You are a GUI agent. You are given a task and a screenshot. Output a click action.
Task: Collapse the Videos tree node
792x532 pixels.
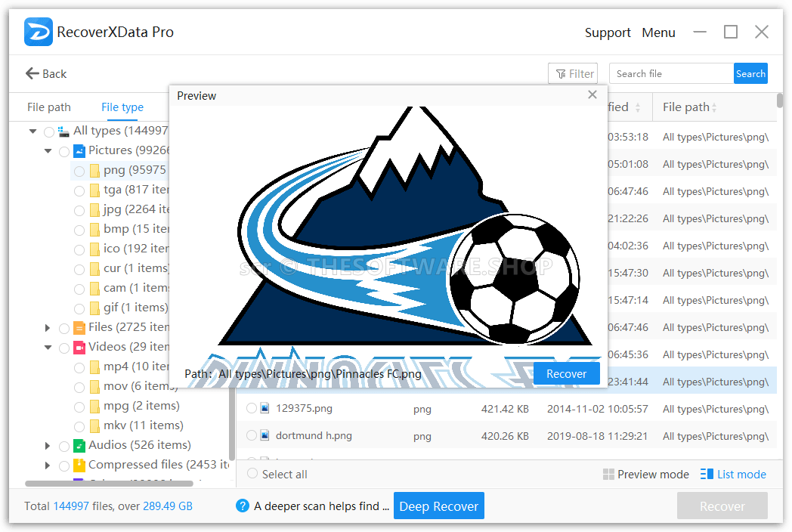(x=48, y=348)
